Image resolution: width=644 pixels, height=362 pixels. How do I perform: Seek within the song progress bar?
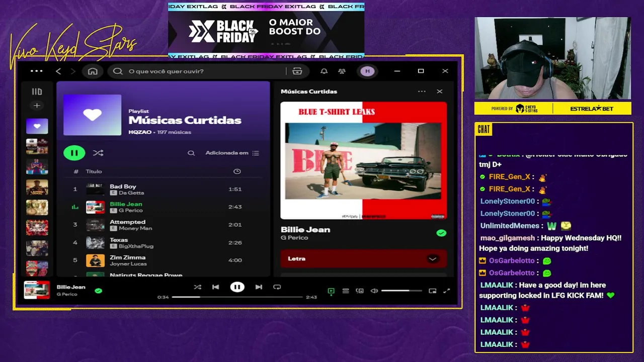pos(237,297)
